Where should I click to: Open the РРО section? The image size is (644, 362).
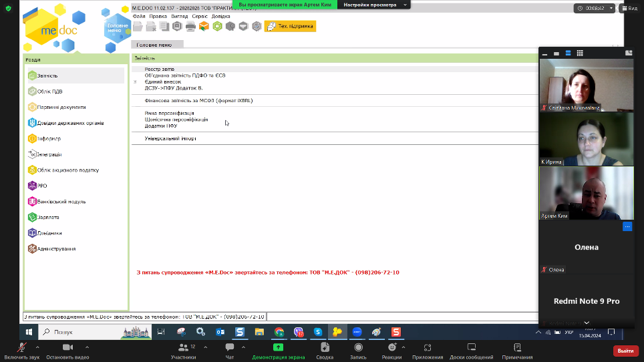[x=37, y=186]
